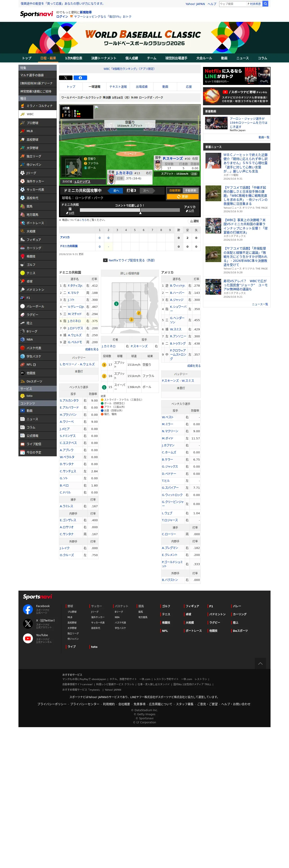This screenshot has height=868, width=289.
Task: Open 競馬 in the sidebar
Action: click(x=37, y=206)
